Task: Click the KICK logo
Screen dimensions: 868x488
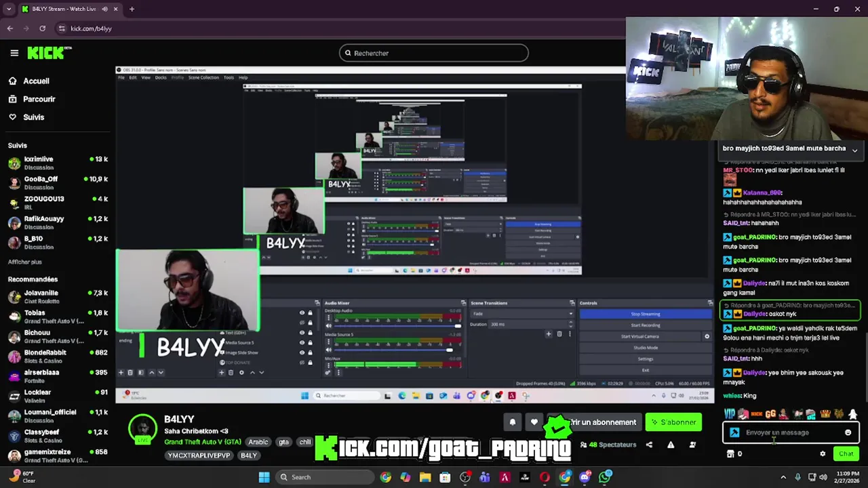Action: [49, 53]
